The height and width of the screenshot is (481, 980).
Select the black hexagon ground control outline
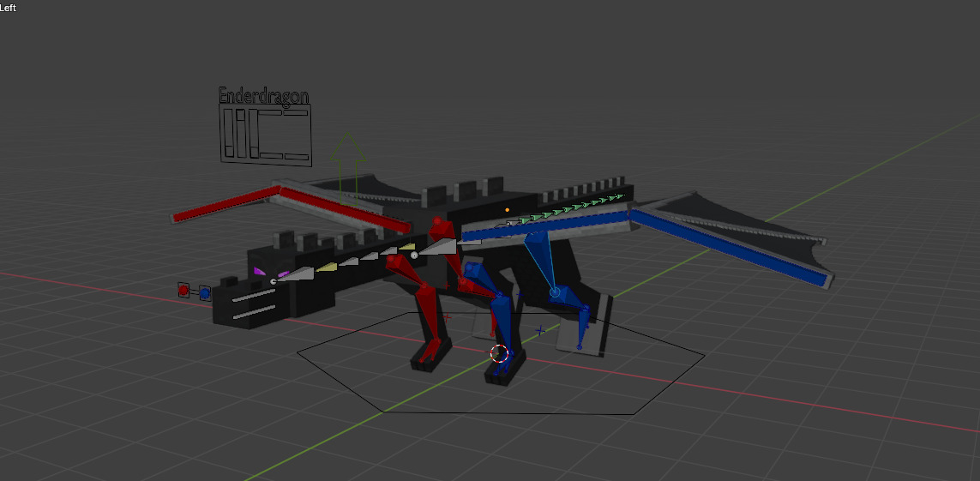pos(501,363)
